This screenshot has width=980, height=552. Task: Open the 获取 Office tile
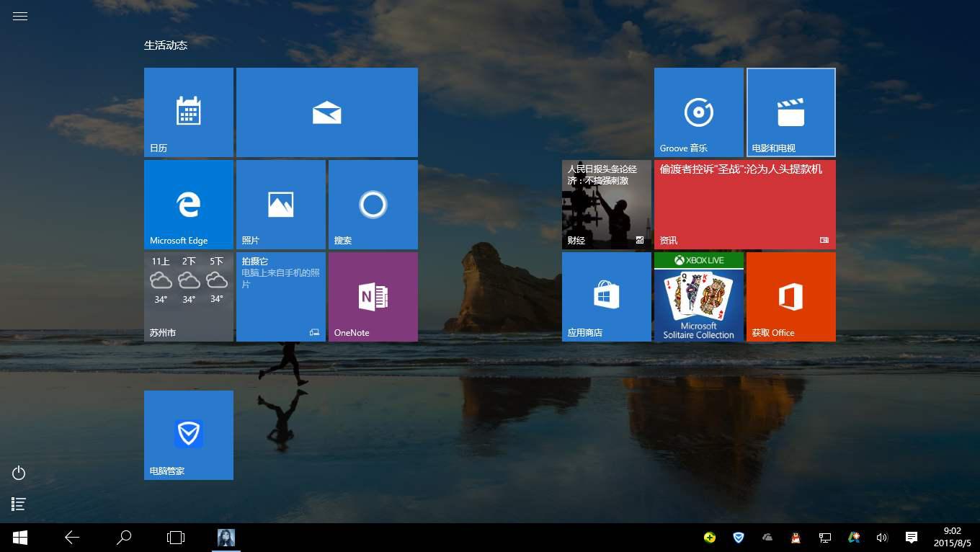point(790,296)
